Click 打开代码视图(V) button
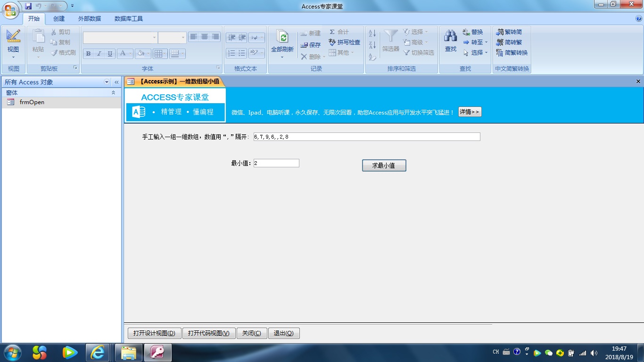Image resolution: width=644 pixels, height=362 pixels. 208,333
